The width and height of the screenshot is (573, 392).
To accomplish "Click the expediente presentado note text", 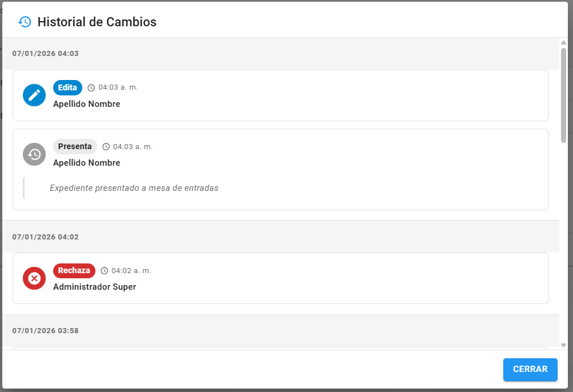I will [135, 187].
